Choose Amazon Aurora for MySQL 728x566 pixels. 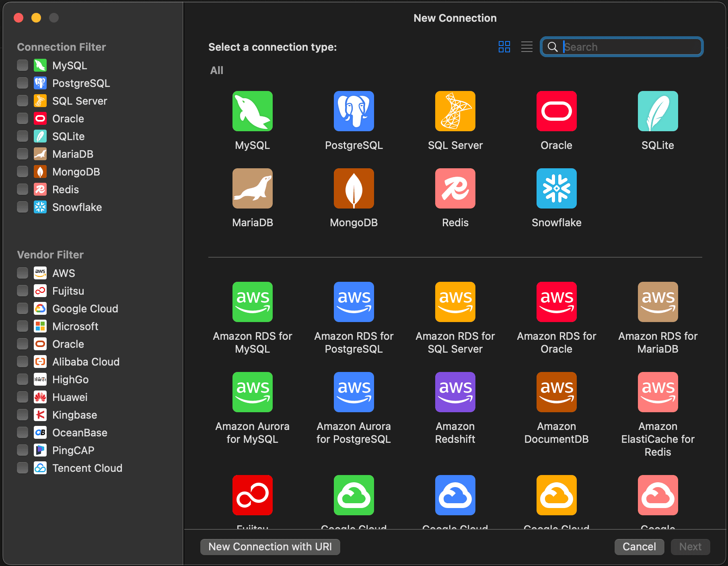(x=253, y=392)
